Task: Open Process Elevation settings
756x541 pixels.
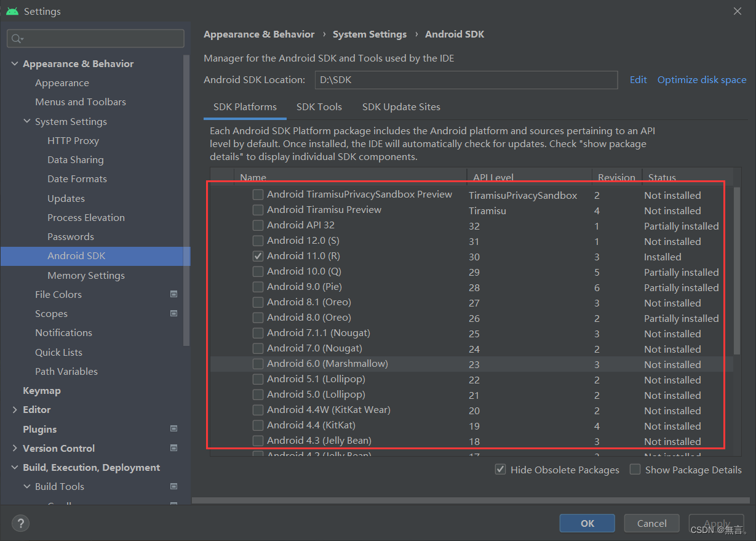Action: coord(86,217)
